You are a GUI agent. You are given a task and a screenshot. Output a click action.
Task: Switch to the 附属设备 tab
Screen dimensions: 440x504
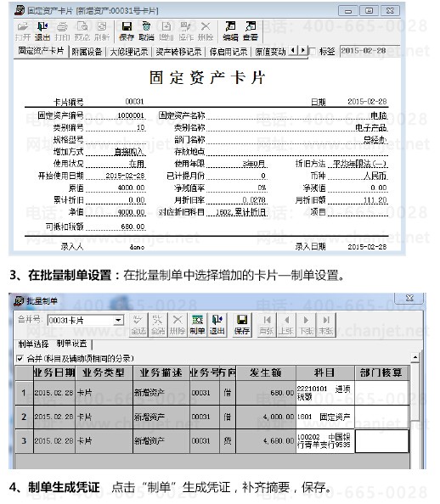(x=87, y=52)
